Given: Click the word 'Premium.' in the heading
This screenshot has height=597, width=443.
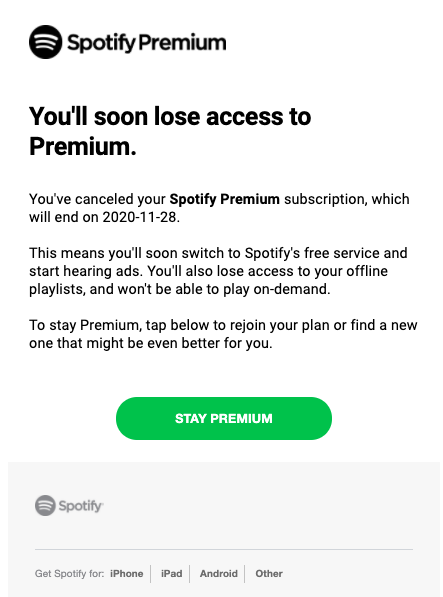Looking at the screenshot, I should [x=83, y=146].
